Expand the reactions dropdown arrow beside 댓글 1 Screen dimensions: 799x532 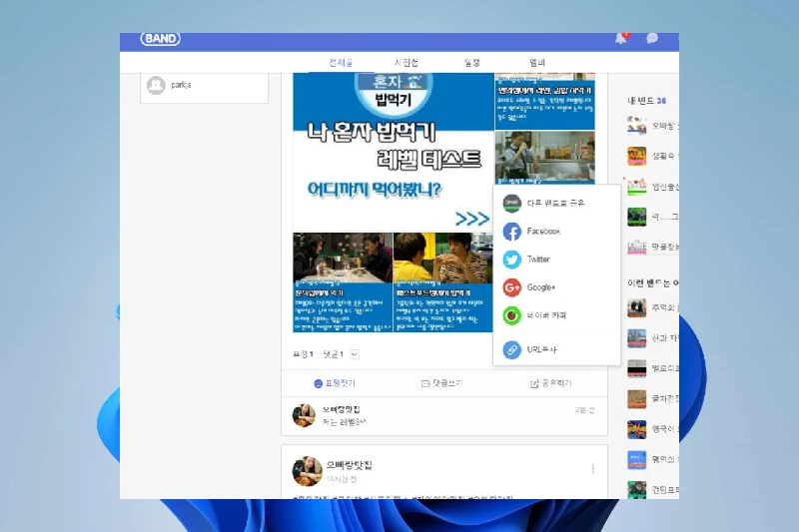355,354
